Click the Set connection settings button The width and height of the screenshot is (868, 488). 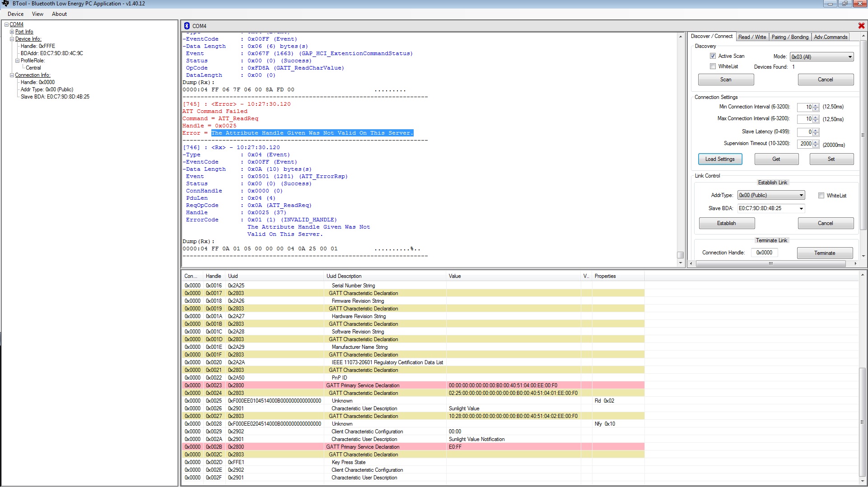tap(831, 159)
